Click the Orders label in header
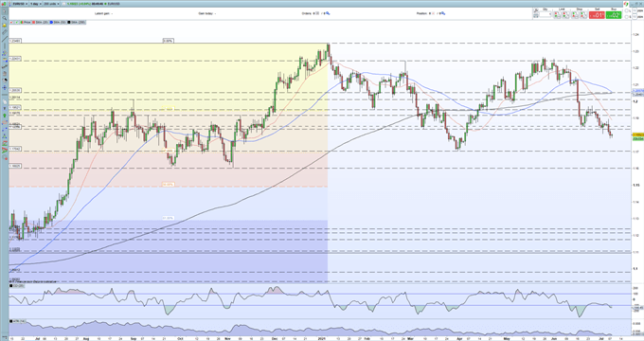The image size is (644, 341). [x=307, y=13]
